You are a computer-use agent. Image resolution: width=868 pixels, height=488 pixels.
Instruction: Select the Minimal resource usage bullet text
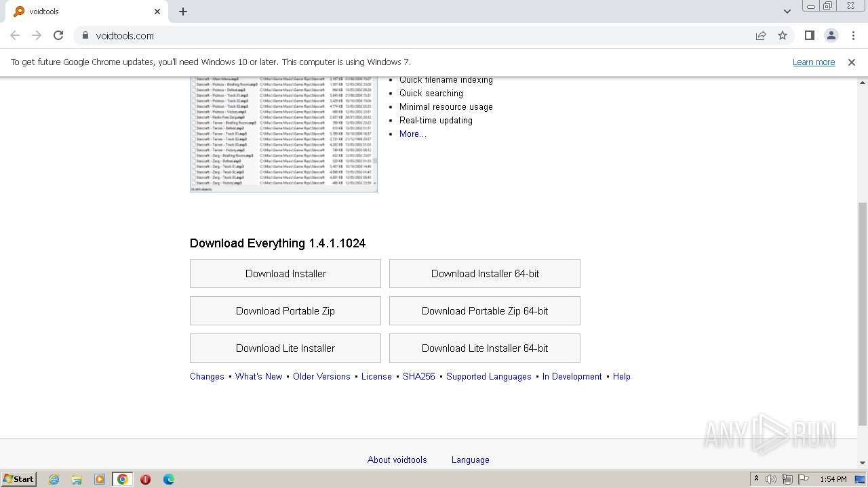[x=446, y=106]
